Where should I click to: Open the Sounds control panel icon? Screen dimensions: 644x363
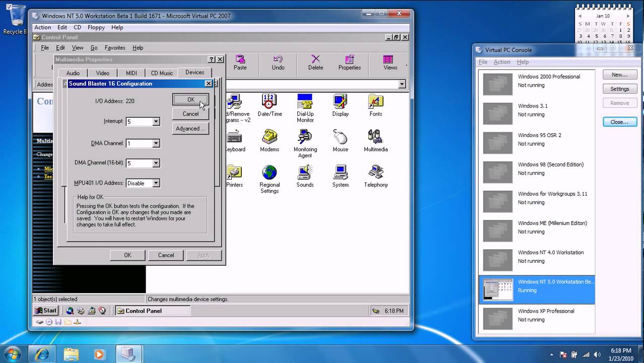[305, 176]
